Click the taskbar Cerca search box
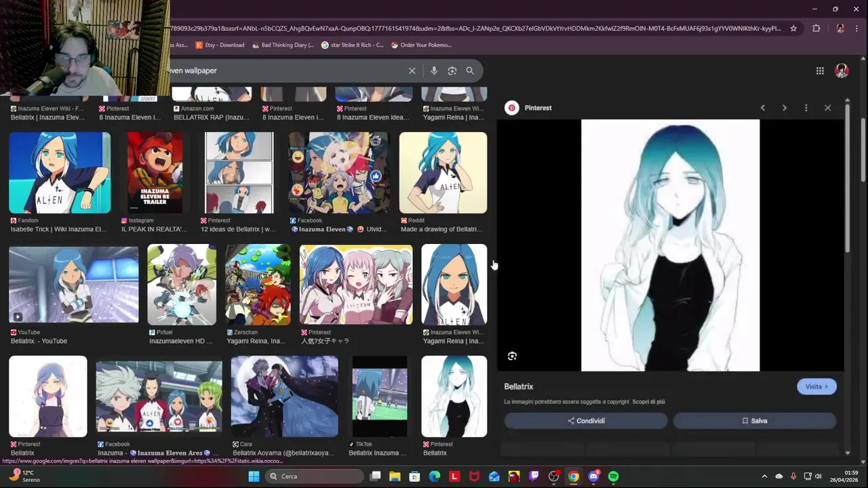Image resolution: width=868 pixels, height=488 pixels. point(314,476)
